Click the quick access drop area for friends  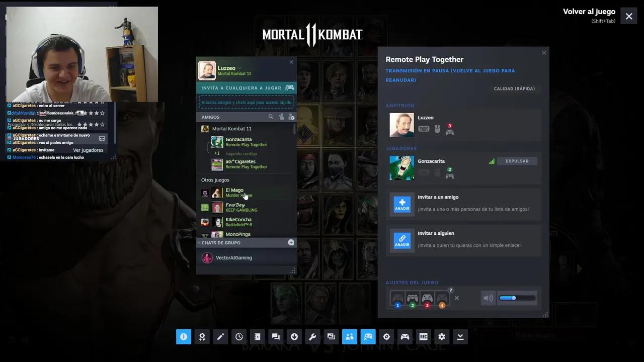(246, 102)
